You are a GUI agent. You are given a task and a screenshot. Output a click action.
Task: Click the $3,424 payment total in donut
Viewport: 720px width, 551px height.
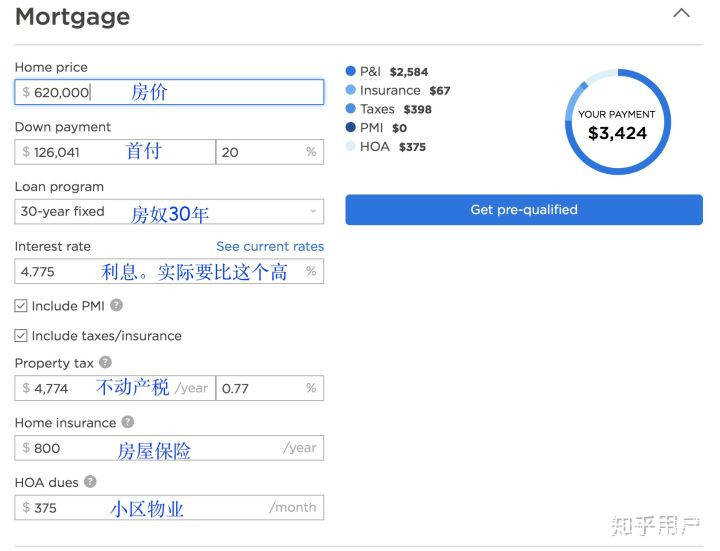click(618, 134)
